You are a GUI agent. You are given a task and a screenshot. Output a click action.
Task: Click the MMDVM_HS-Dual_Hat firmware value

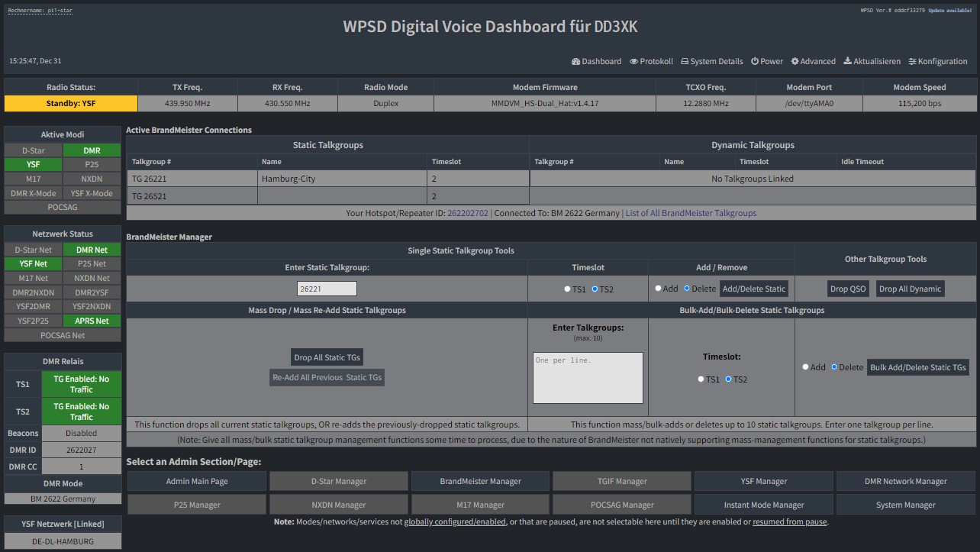click(x=545, y=103)
